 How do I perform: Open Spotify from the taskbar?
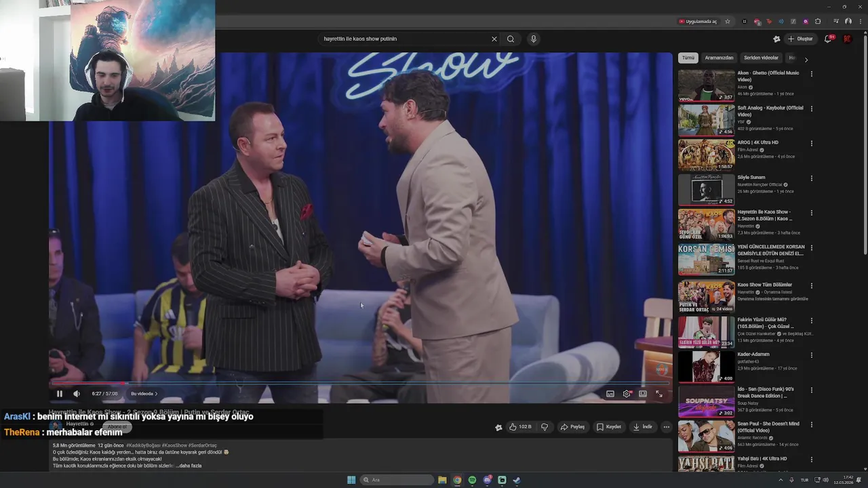point(472,480)
